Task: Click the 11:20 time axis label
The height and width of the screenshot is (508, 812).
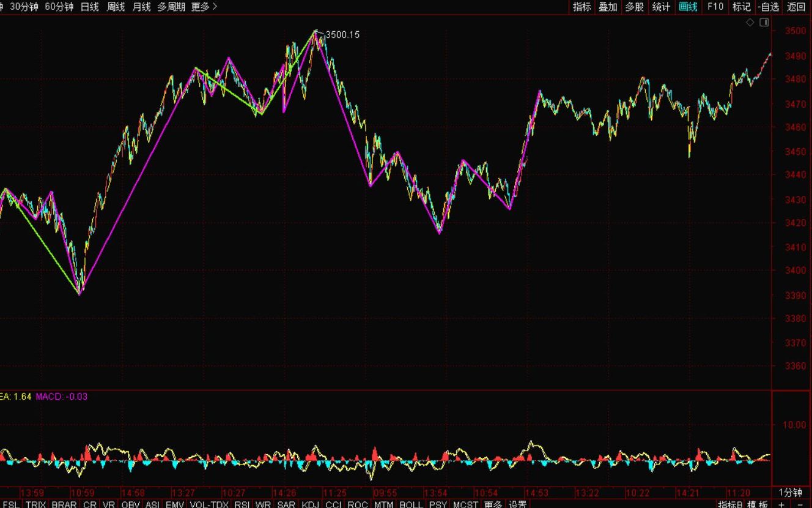Action: coord(738,493)
